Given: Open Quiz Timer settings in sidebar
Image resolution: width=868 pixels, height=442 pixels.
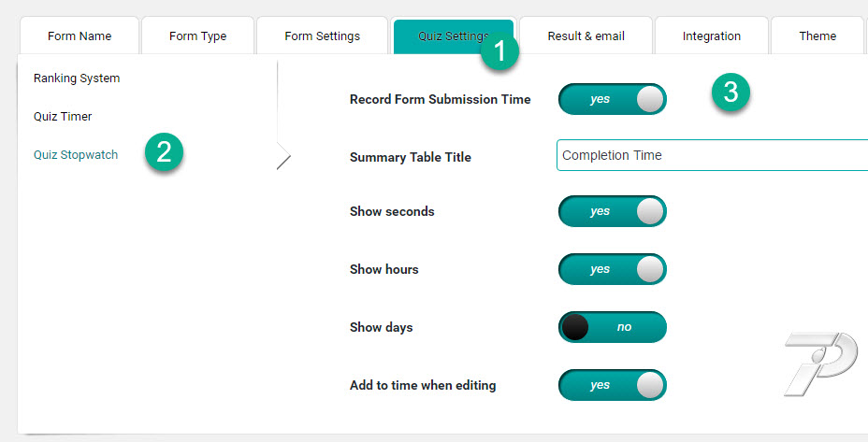Looking at the screenshot, I should click(63, 116).
